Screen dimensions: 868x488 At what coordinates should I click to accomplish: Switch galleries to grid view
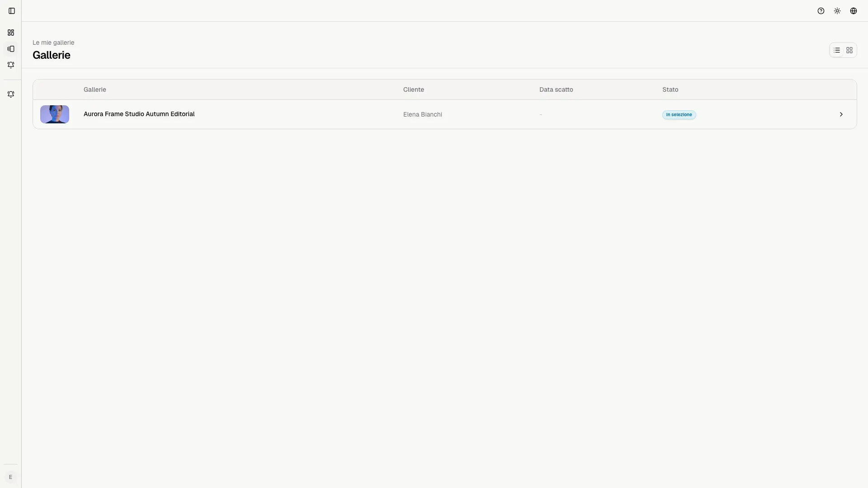pos(849,50)
